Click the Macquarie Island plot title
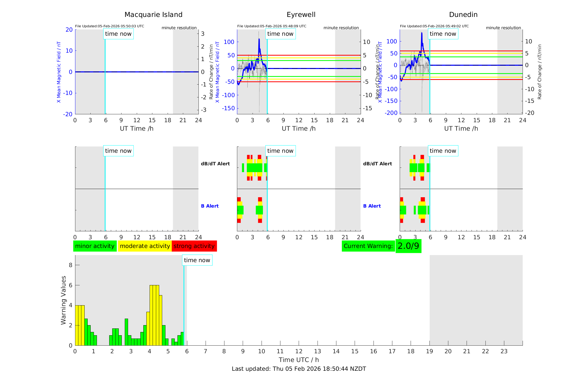Image resolution: width=578 pixels, height=392 pixels. pyautogui.click(x=153, y=15)
